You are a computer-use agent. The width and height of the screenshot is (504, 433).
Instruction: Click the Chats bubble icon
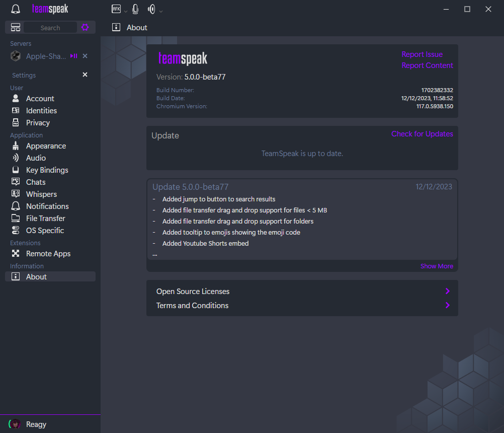(x=16, y=182)
